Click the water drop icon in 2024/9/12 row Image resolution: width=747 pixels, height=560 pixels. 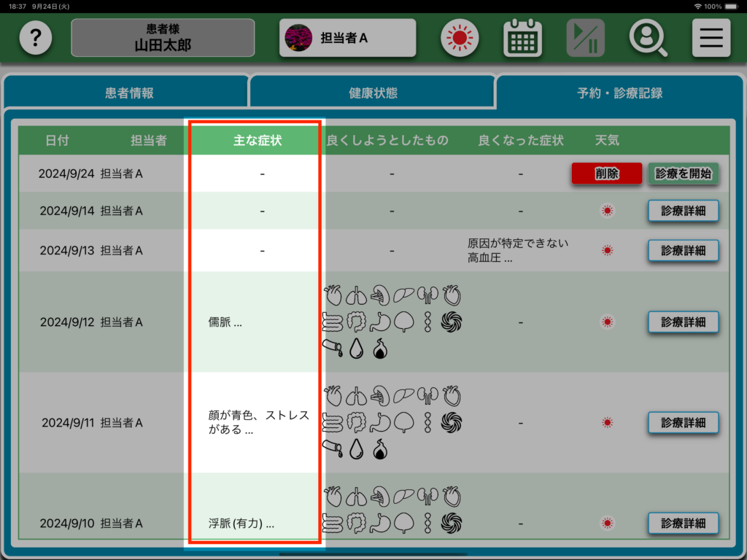(x=357, y=350)
